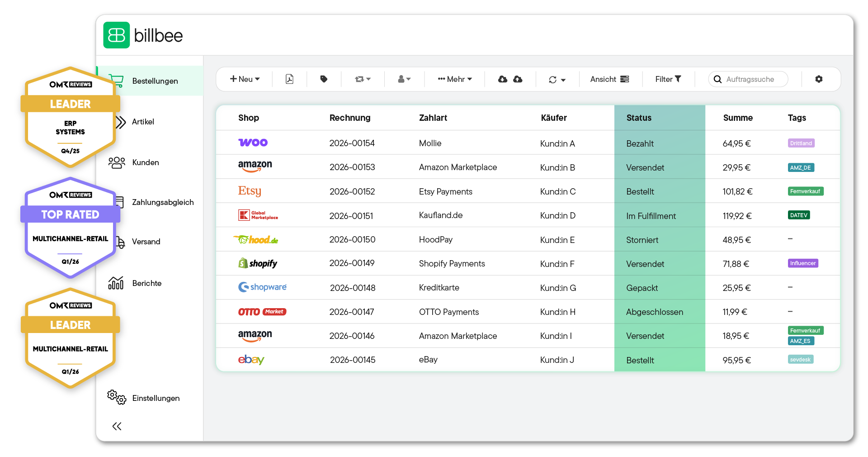The width and height of the screenshot is (868, 457).
Task: Click the AMZ_DE tag
Action: click(801, 167)
